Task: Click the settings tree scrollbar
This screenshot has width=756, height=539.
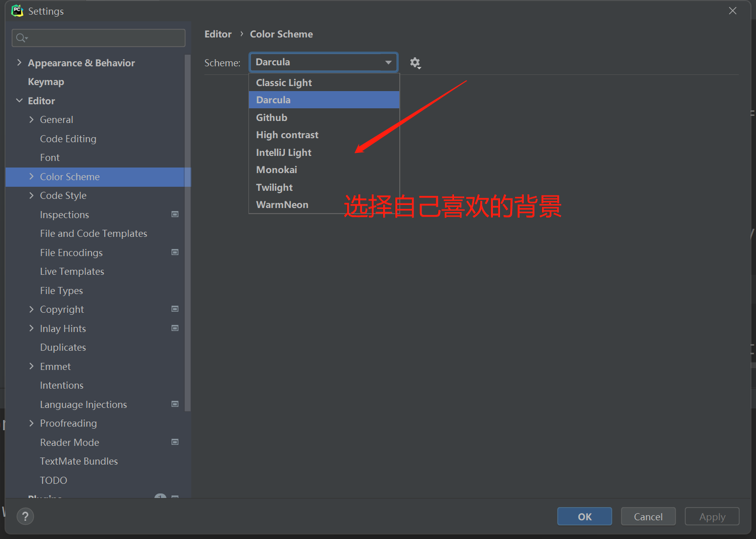Action: pyautogui.click(x=188, y=233)
